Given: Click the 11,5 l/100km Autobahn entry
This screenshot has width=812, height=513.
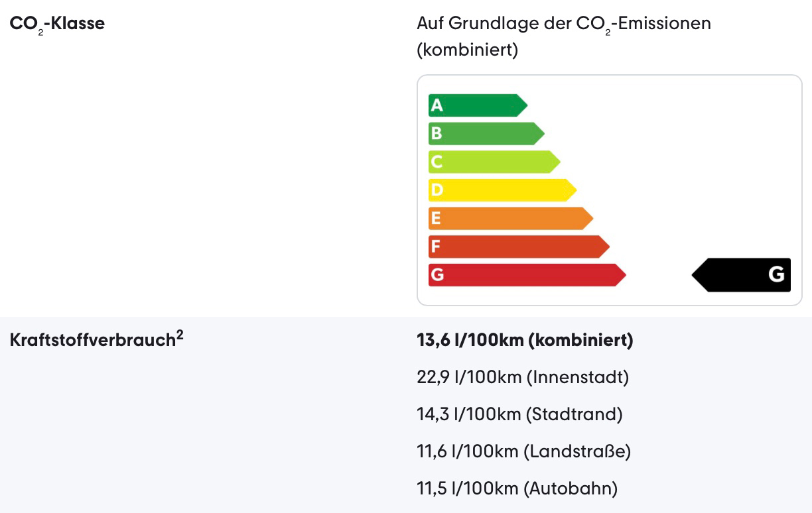Looking at the screenshot, I should pyautogui.click(x=517, y=489).
